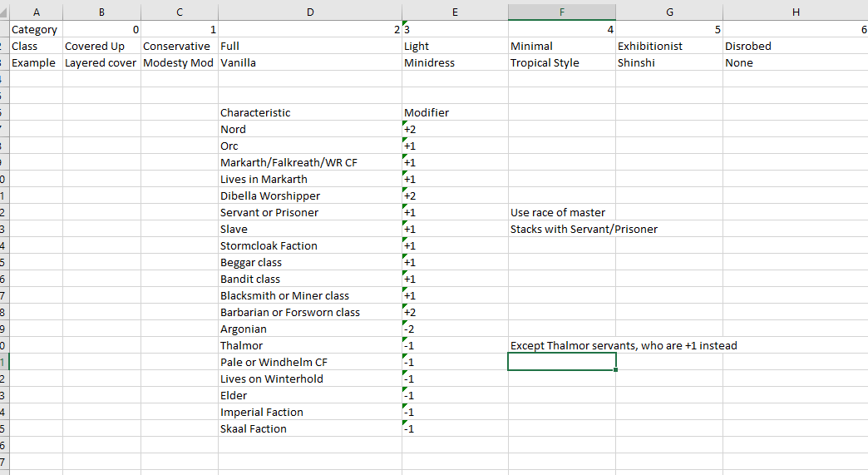Select the 'Class' cell
This screenshot has width=868, height=475.
click(36, 46)
